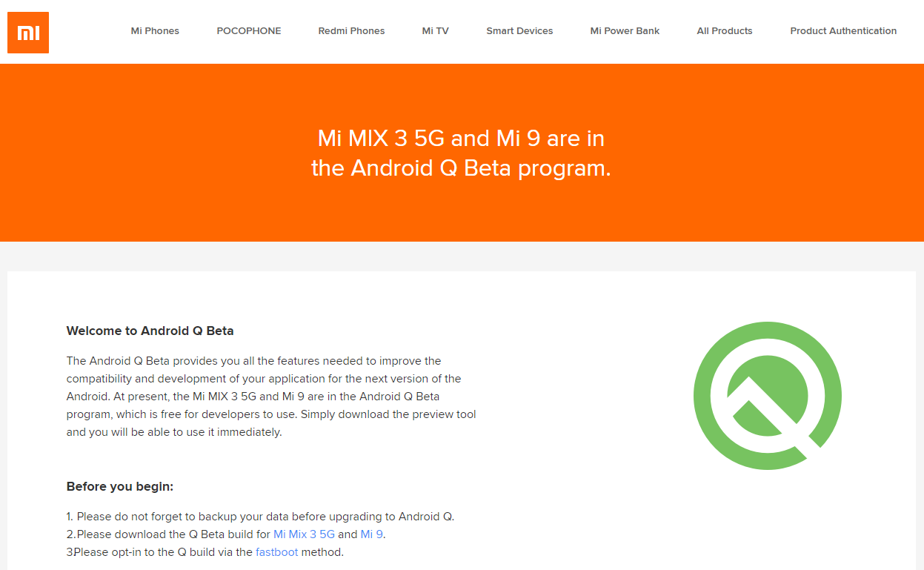Open the fastboot method link
This screenshot has width=924, height=570.
(277, 552)
